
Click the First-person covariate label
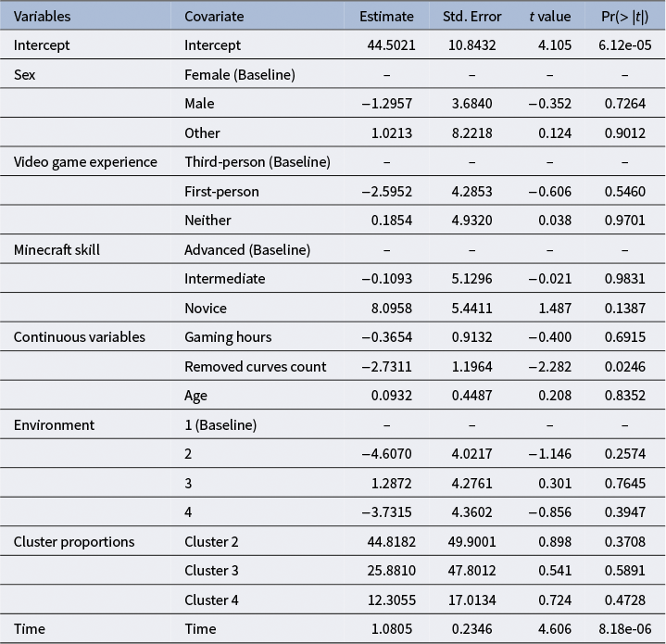221,192
